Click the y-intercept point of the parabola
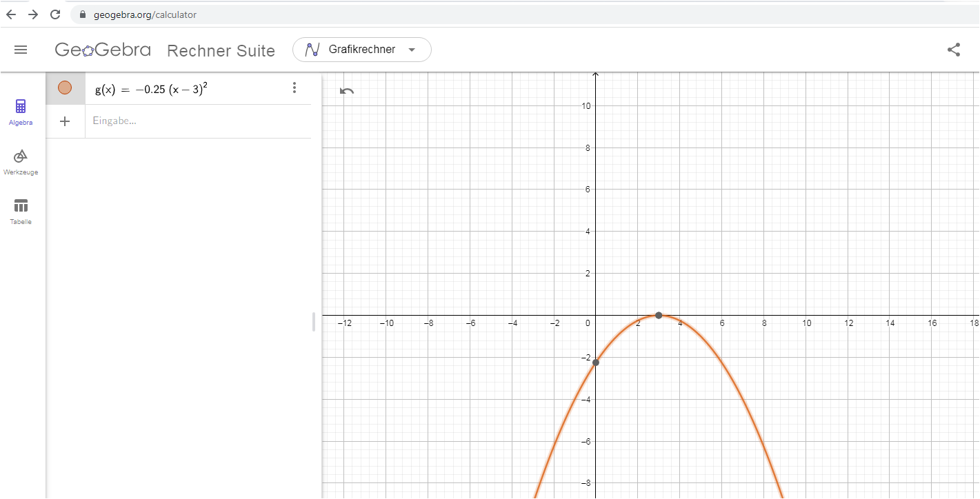Image resolution: width=980 pixels, height=499 pixels. point(596,363)
